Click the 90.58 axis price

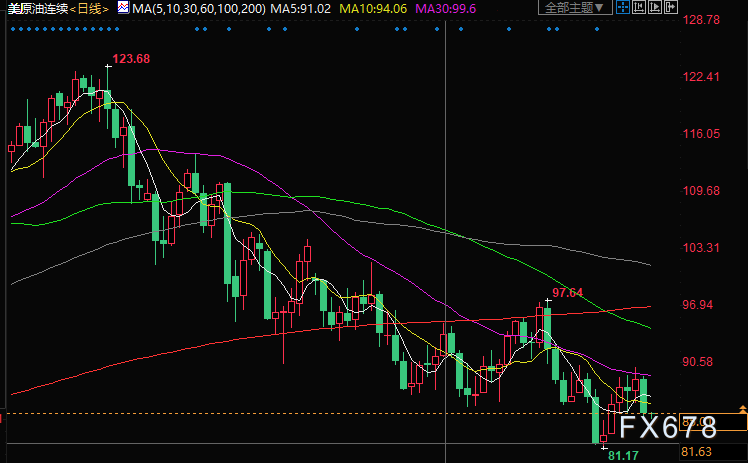tap(698, 361)
